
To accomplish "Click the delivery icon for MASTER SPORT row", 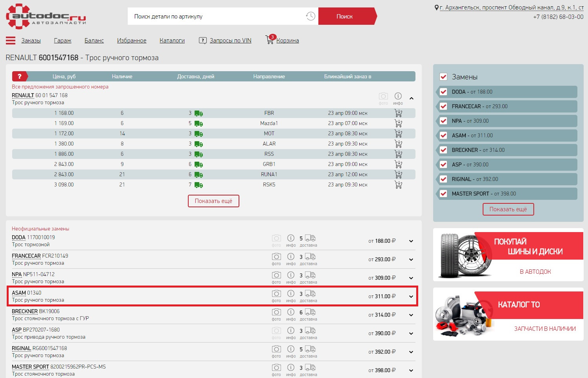I will coord(310,367).
